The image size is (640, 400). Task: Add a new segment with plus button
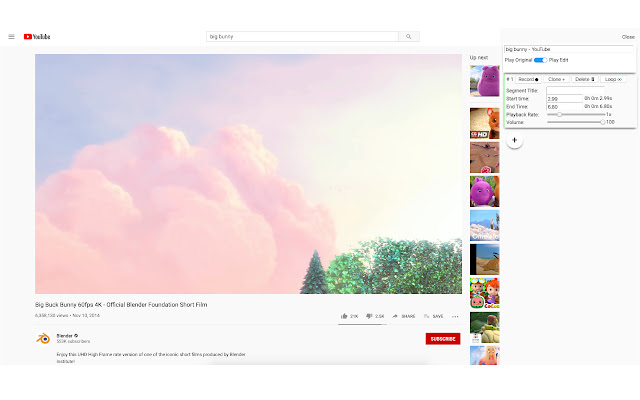coord(514,140)
